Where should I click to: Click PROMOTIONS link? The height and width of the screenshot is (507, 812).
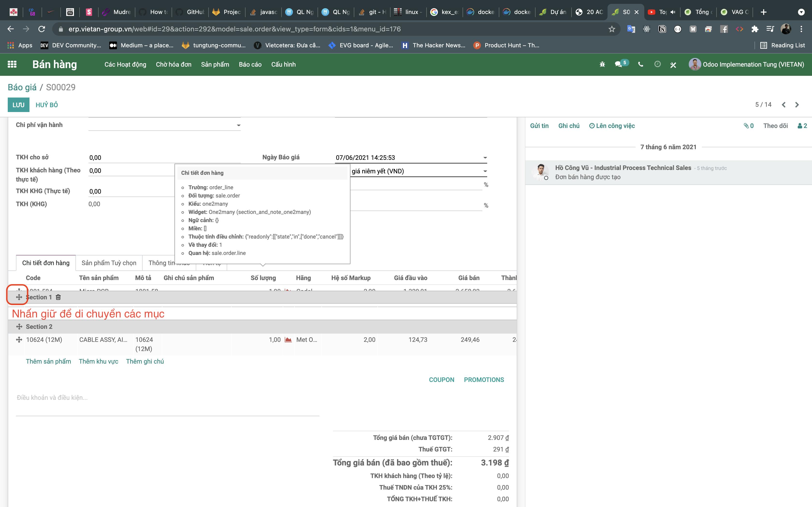(x=484, y=379)
